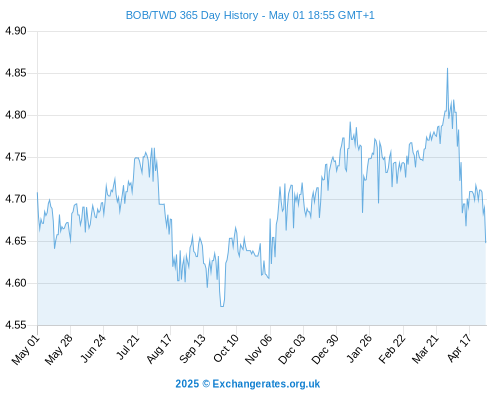Select the Mar 21 x-axis date label
The width and height of the screenshot is (495, 400).
click(x=425, y=349)
